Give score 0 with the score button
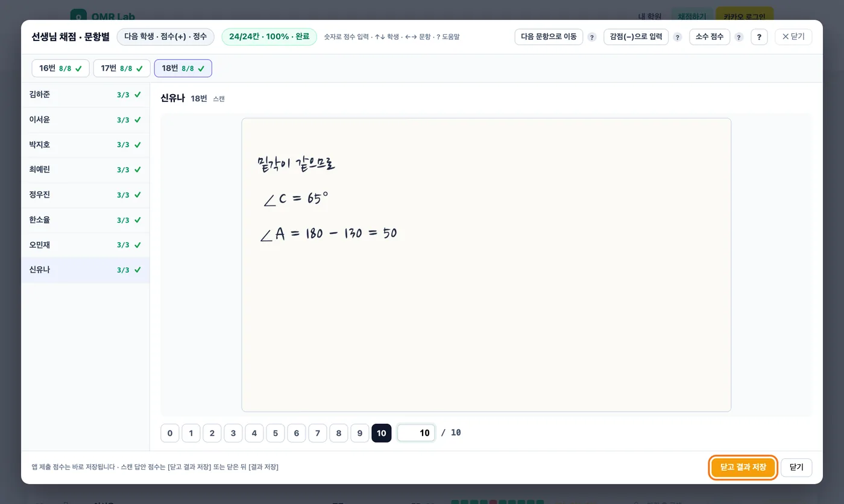 (170, 433)
